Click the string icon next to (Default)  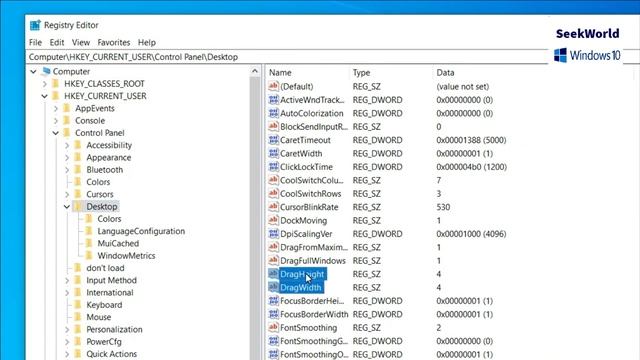[273, 86]
